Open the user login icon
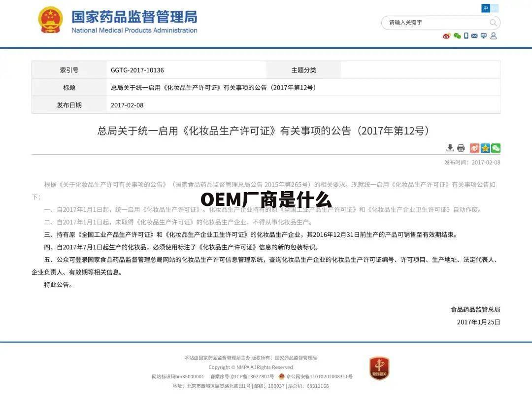This screenshot has width=532, height=400. pyautogui.click(x=493, y=35)
